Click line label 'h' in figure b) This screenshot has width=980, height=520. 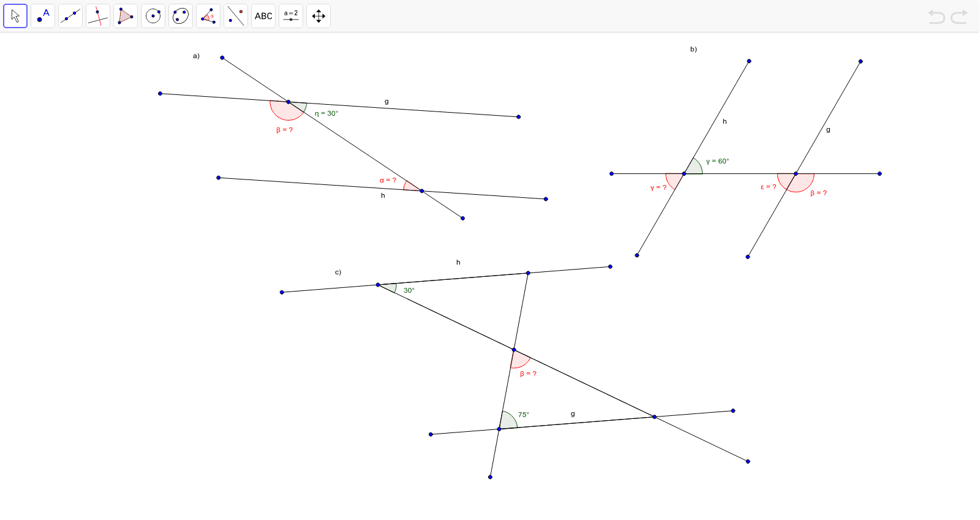[725, 121]
